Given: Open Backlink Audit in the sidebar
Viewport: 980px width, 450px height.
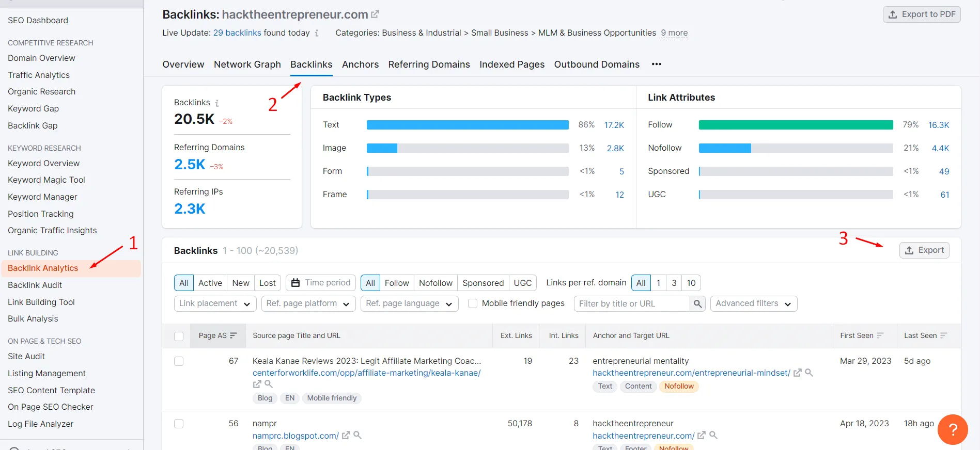Looking at the screenshot, I should [35, 285].
